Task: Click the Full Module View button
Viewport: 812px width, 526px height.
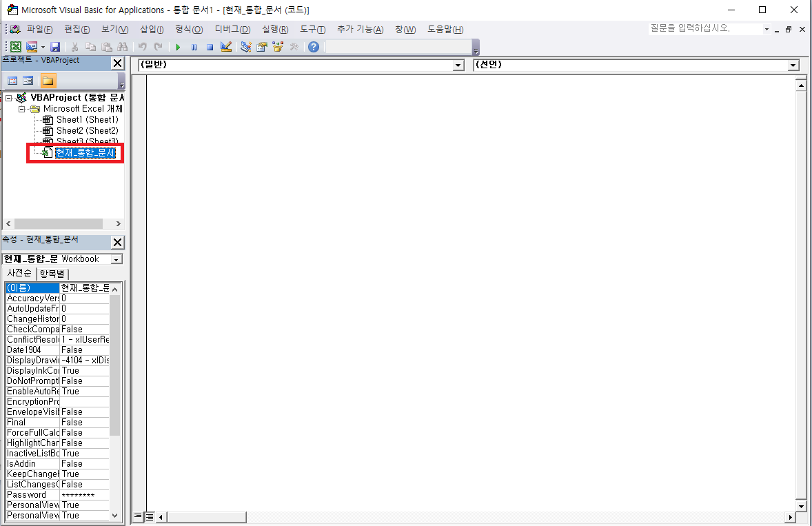Action: click(x=149, y=516)
